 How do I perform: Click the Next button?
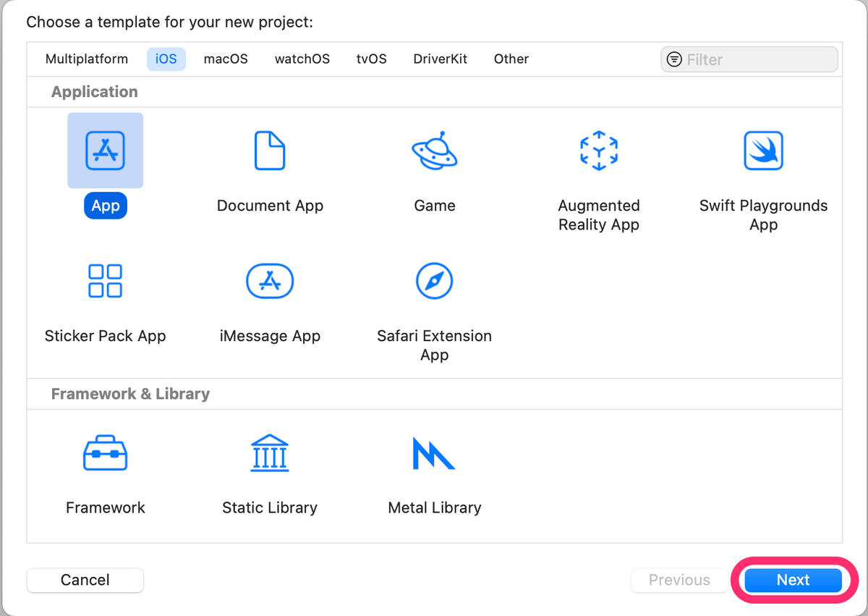(x=793, y=580)
